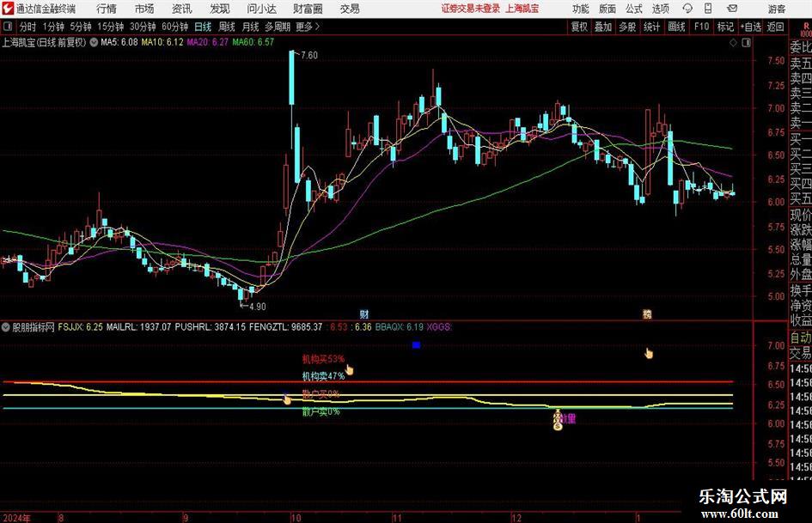Open the 问小达 menu
The width and height of the screenshot is (812, 523).
[x=261, y=9]
